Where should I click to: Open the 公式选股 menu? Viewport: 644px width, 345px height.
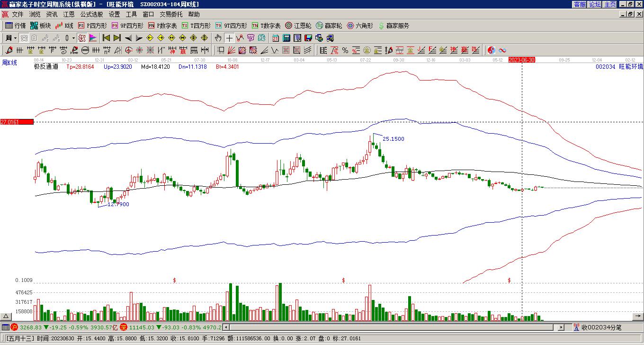(91, 15)
